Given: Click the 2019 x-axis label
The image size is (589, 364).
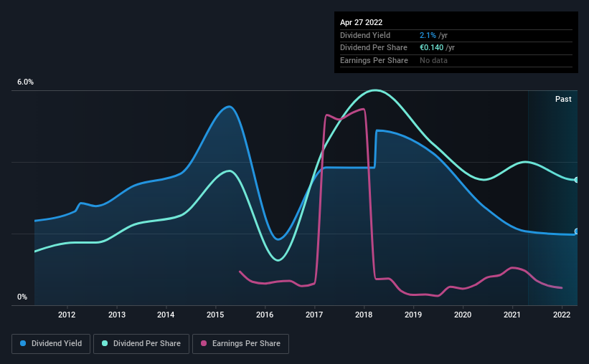Looking at the screenshot, I should pyautogui.click(x=413, y=315).
